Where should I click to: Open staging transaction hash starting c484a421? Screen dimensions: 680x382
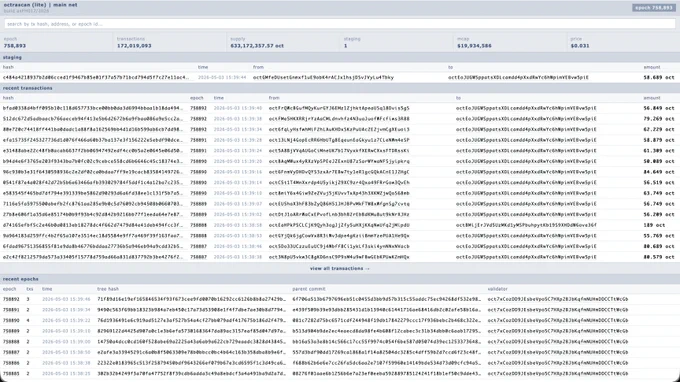coord(96,78)
